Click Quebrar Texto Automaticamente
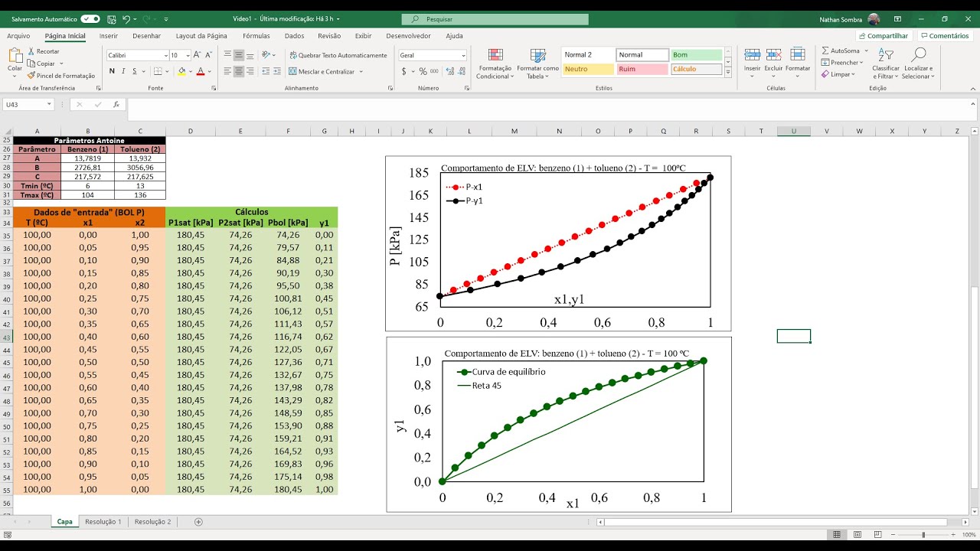The width and height of the screenshot is (980, 551). (338, 55)
